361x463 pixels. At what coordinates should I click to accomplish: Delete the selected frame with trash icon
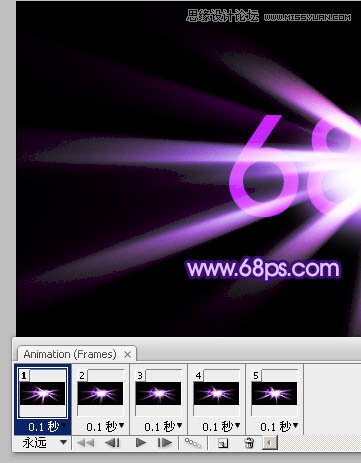249,443
